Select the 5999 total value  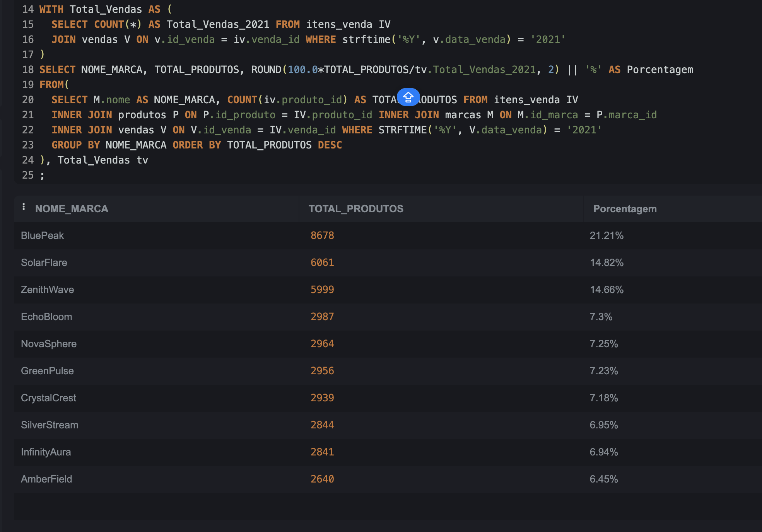pyautogui.click(x=322, y=290)
